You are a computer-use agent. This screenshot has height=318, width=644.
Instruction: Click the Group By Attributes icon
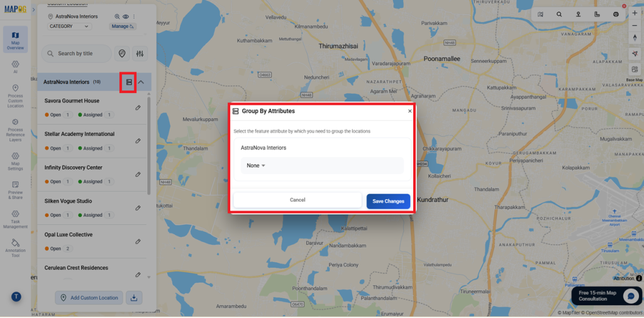[x=129, y=82]
